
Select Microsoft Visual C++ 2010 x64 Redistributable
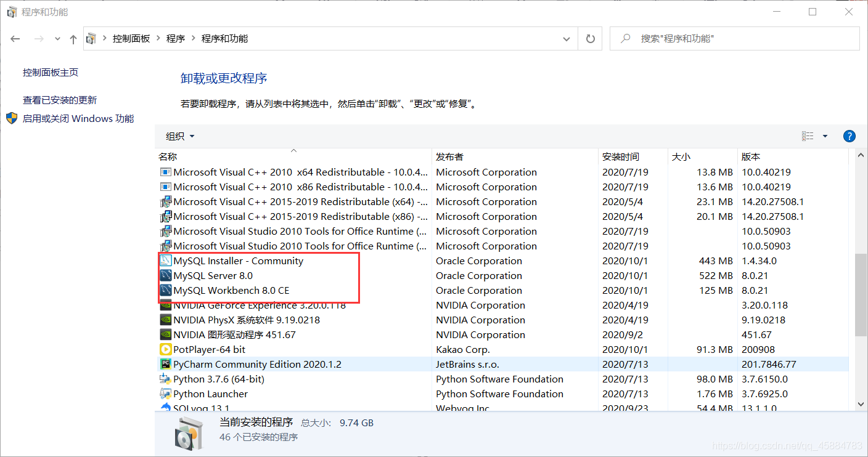pyautogui.click(x=301, y=172)
